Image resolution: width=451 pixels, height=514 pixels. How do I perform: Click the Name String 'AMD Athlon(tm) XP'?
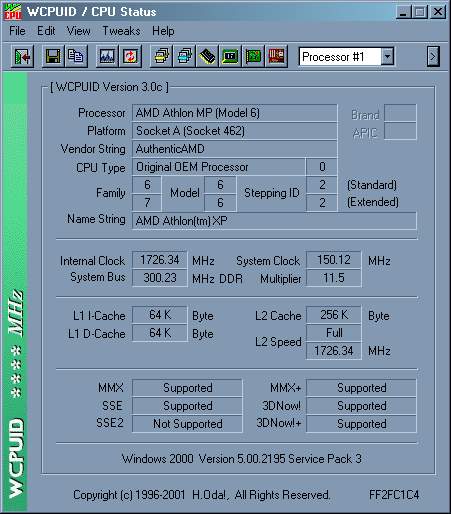[274, 221]
